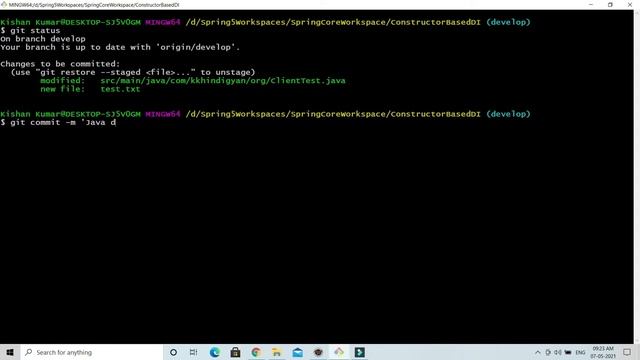Open the green terminal taskbar icon

coord(360,352)
